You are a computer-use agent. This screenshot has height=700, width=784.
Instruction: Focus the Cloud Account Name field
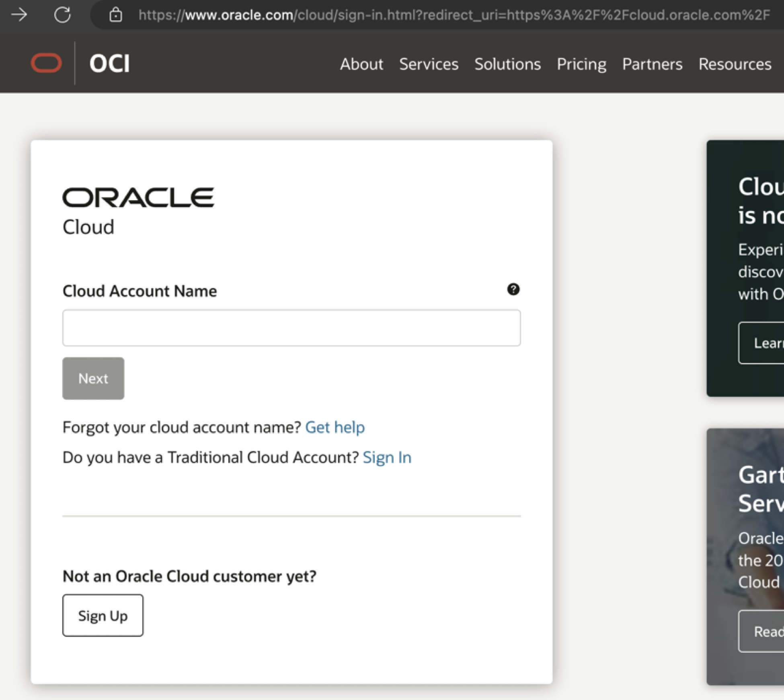click(x=291, y=328)
